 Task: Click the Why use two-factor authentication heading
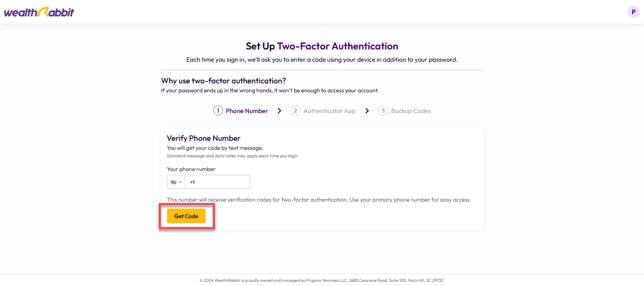click(223, 81)
